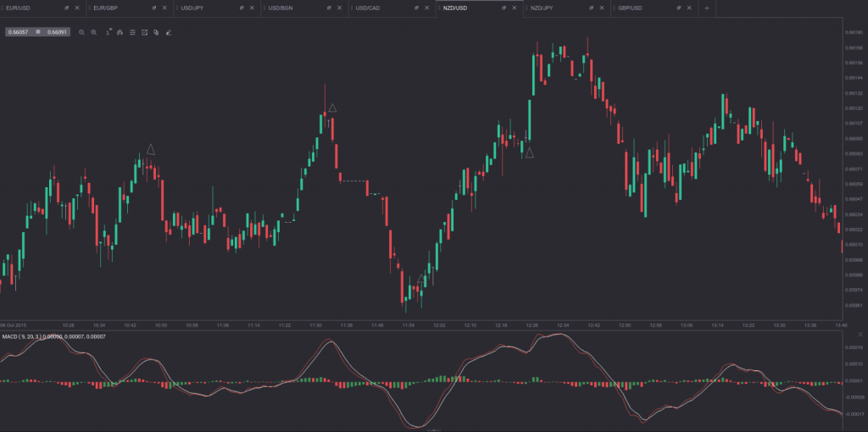Screen dimensions: 868x432
Task: Add a new chart tab with plus button
Action: point(706,8)
